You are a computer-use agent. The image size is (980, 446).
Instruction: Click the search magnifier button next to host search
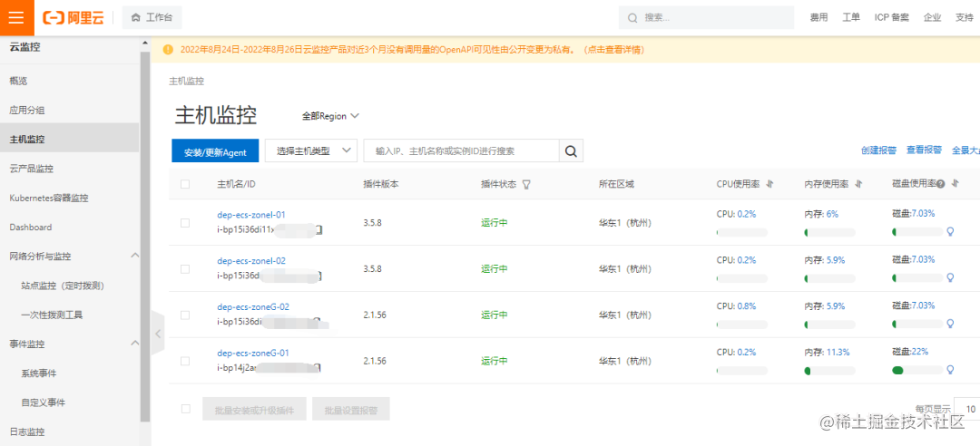click(571, 150)
